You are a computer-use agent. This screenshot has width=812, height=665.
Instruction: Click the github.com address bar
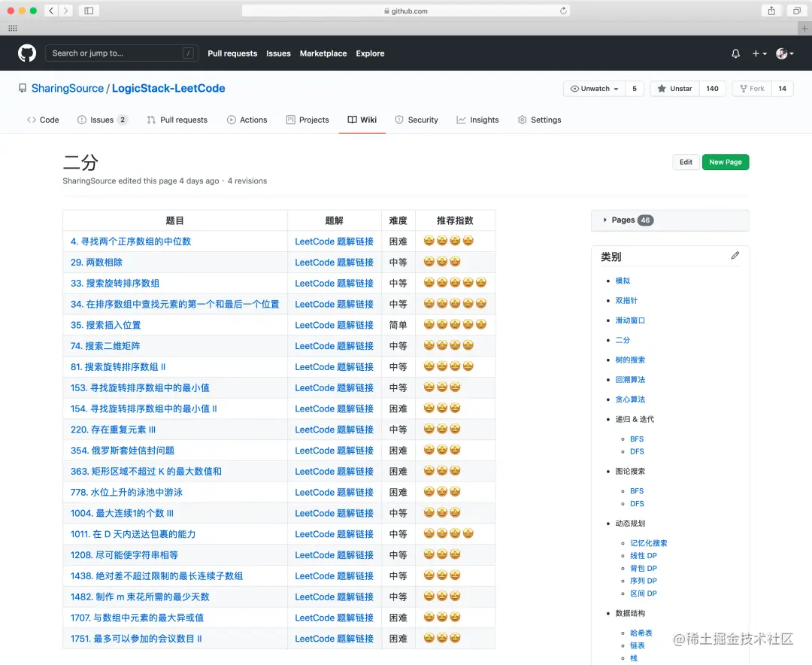(x=406, y=11)
